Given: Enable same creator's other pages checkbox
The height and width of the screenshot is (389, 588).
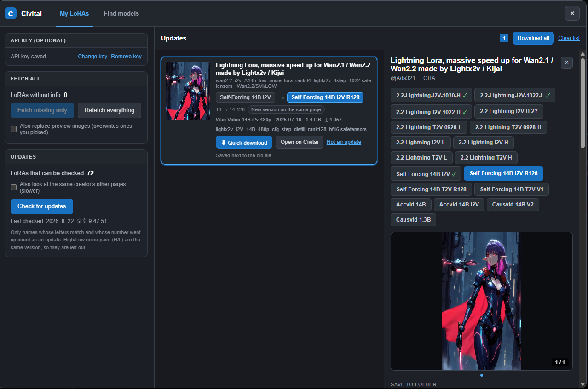Looking at the screenshot, I should tap(14, 187).
